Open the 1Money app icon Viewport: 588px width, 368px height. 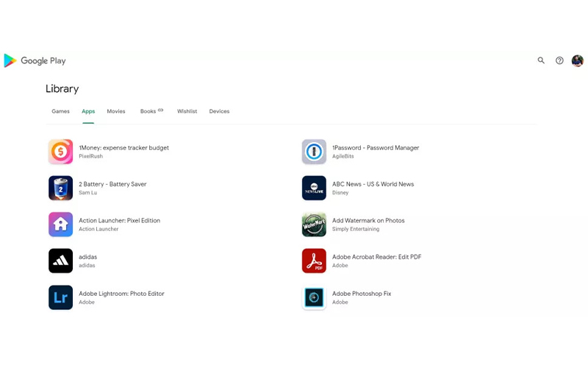coord(60,152)
